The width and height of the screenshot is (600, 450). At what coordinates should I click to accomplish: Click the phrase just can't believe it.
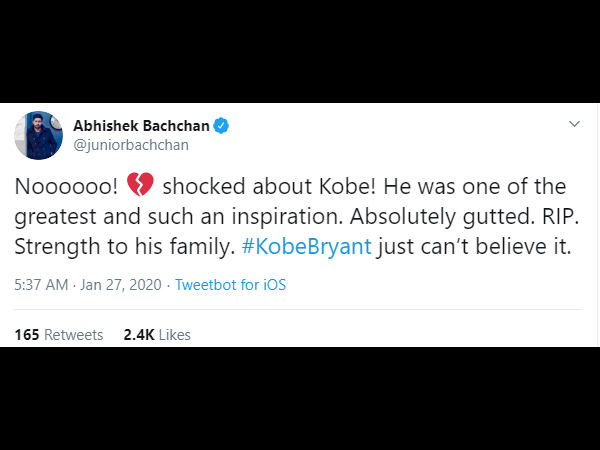click(x=473, y=246)
